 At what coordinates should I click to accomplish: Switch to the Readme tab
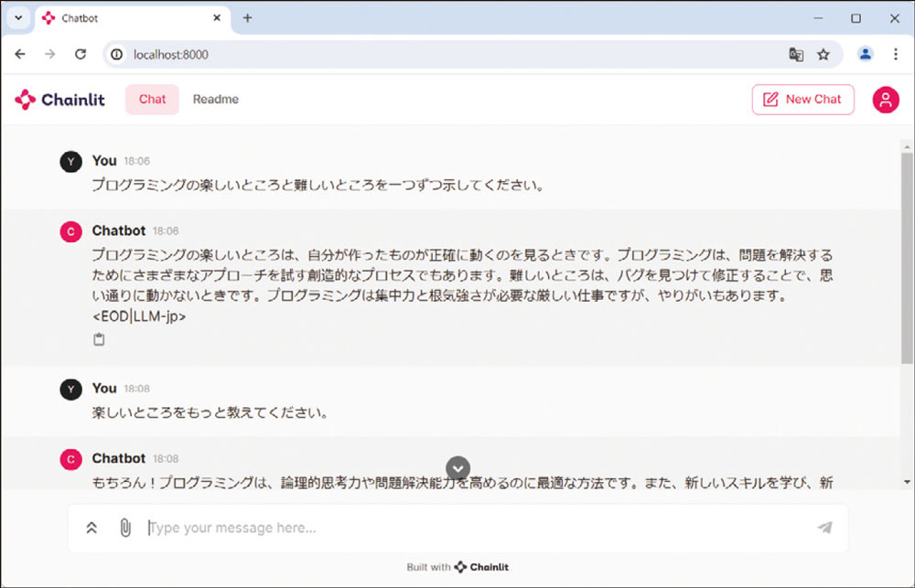point(215,99)
